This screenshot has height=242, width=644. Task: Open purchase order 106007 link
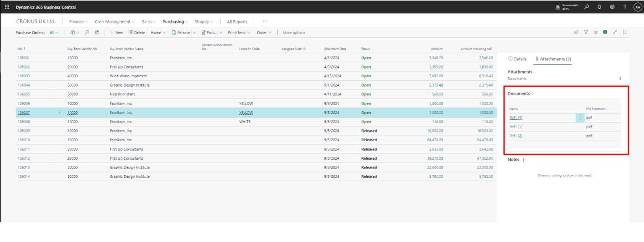pos(23,113)
